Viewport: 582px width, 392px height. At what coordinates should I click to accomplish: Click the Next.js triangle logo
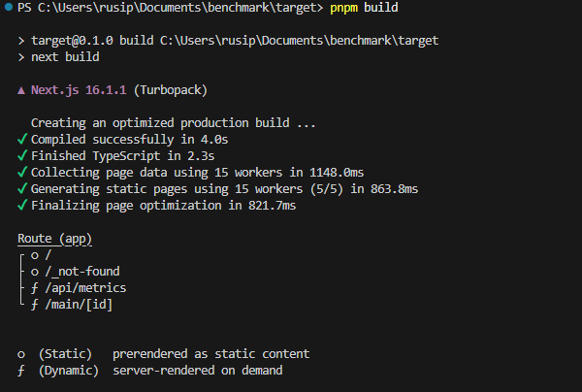click(21, 90)
